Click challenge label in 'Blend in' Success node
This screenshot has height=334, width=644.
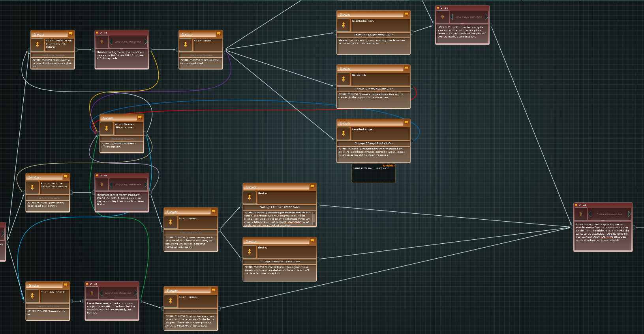coord(280,261)
